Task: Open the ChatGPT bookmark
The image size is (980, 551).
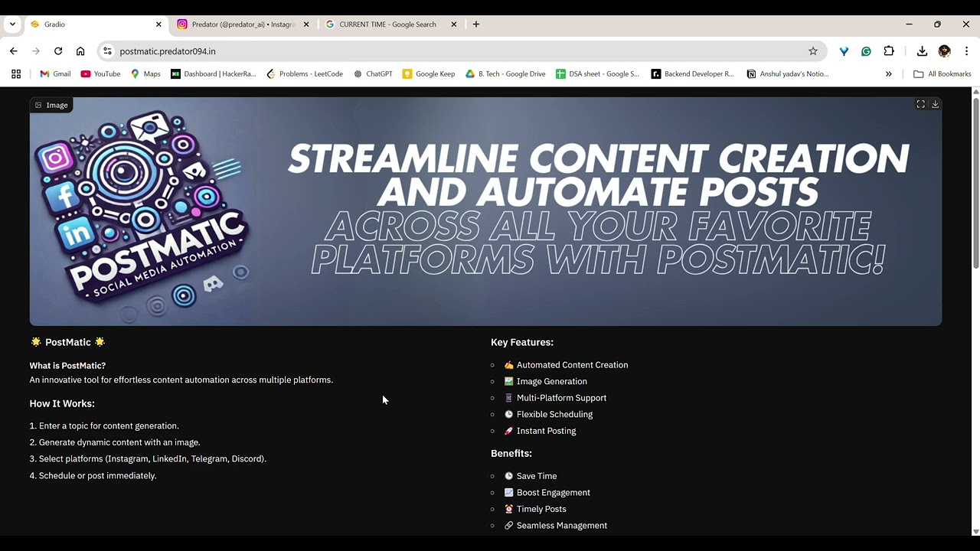Action: coord(373,74)
